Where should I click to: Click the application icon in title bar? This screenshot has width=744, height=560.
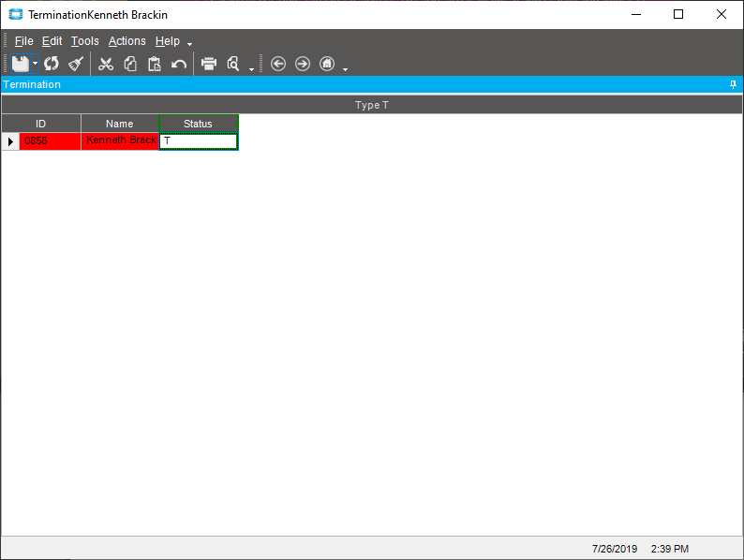16,15
